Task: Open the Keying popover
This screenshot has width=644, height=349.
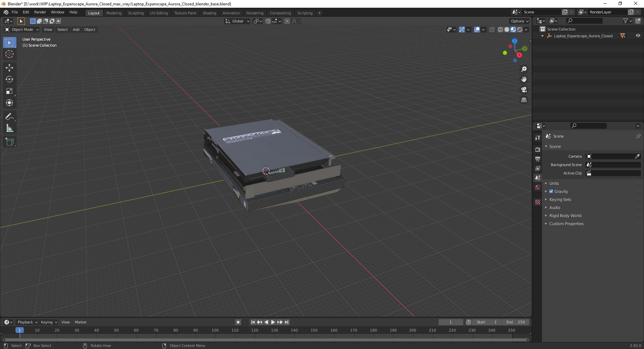Action: pyautogui.click(x=49, y=322)
